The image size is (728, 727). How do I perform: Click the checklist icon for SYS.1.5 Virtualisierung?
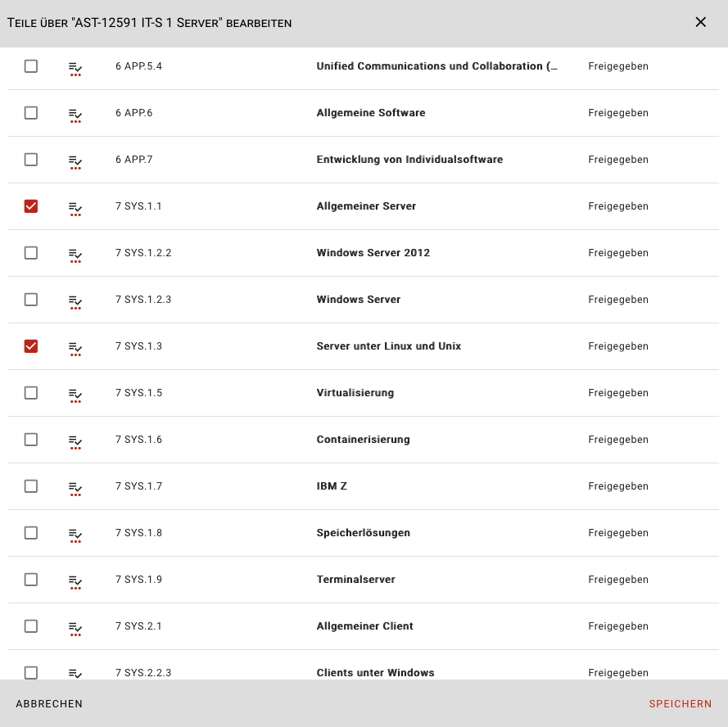tap(75, 394)
